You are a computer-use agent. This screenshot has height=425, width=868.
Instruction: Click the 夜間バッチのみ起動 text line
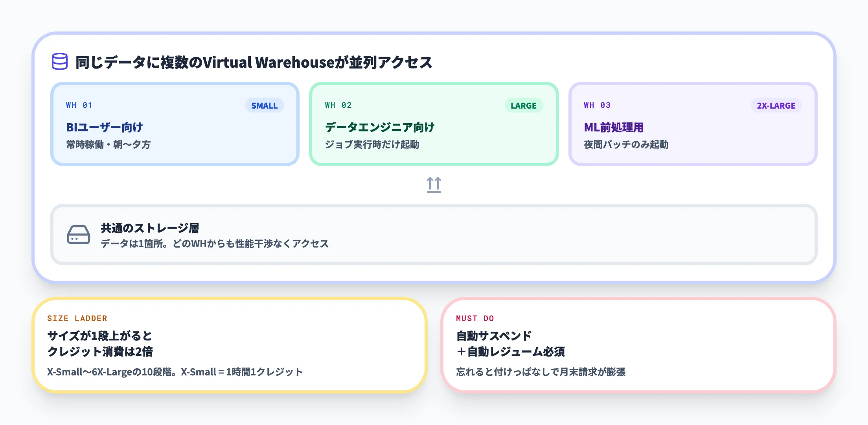pyautogui.click(x=627, y=145)
